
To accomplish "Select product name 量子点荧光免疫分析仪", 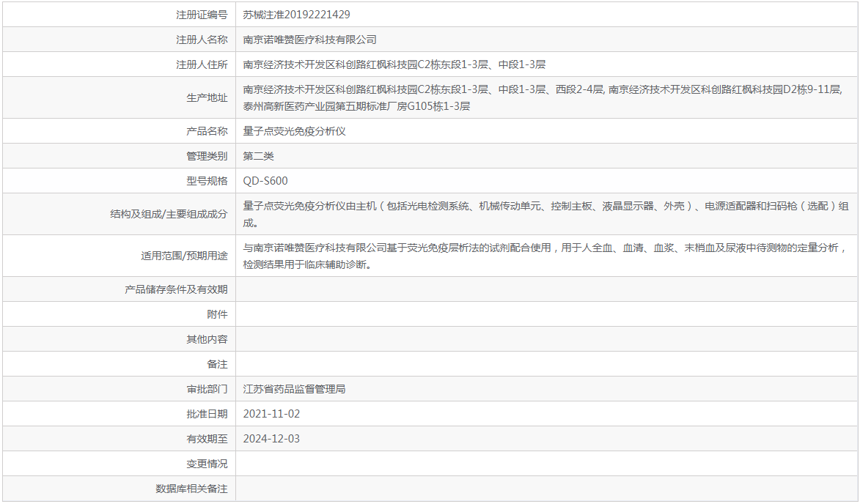I will 295,131.
